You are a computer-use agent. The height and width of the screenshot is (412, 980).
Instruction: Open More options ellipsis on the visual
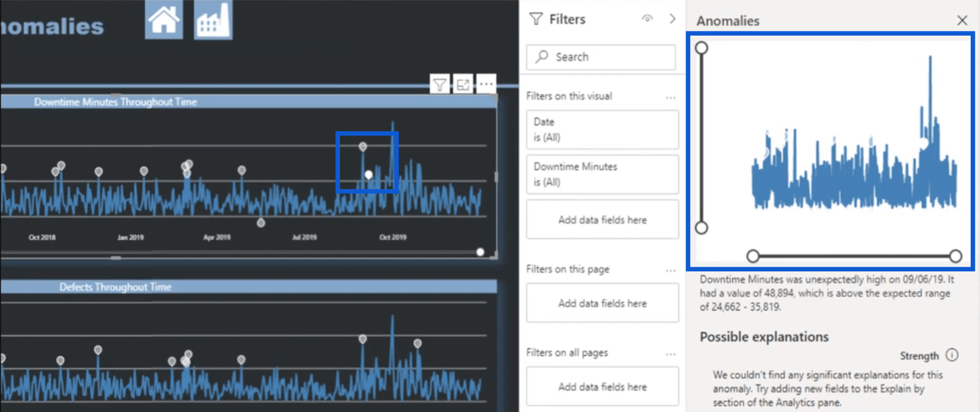tap(487, 85)
